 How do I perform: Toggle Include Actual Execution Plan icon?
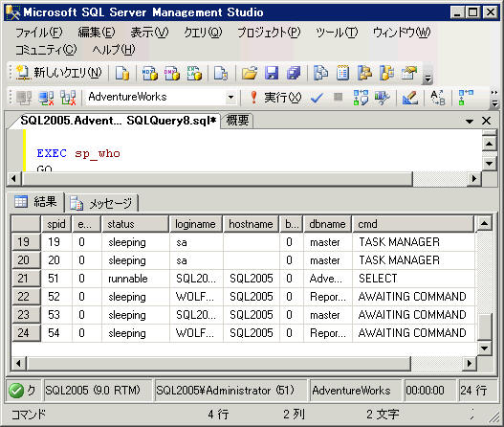466,98
